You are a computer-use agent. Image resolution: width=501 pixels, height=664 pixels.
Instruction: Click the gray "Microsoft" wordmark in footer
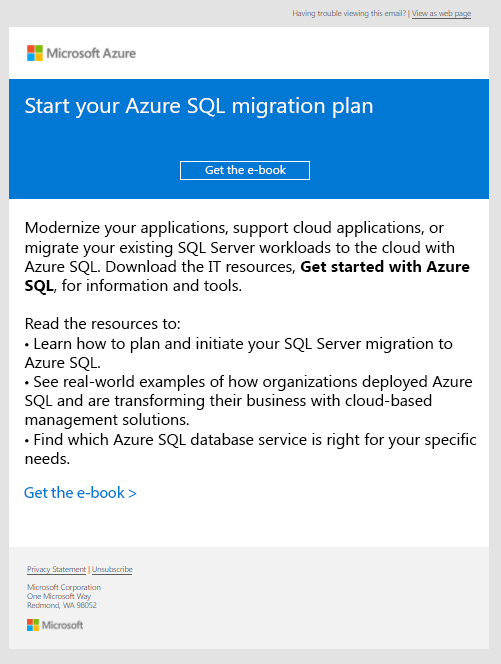click(62, 625)
